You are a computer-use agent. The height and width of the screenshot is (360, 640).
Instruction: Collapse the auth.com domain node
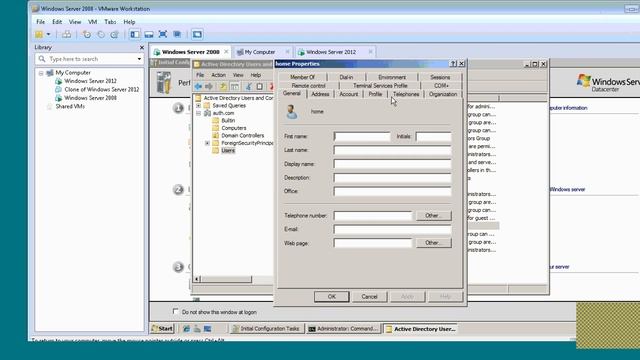tap(198, 113)
